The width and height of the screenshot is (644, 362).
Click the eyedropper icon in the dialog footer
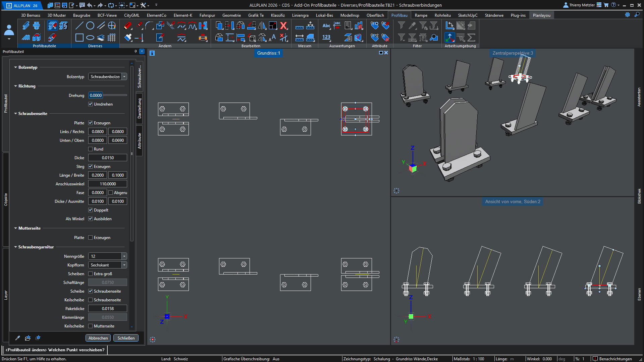(x=18, y=338)
